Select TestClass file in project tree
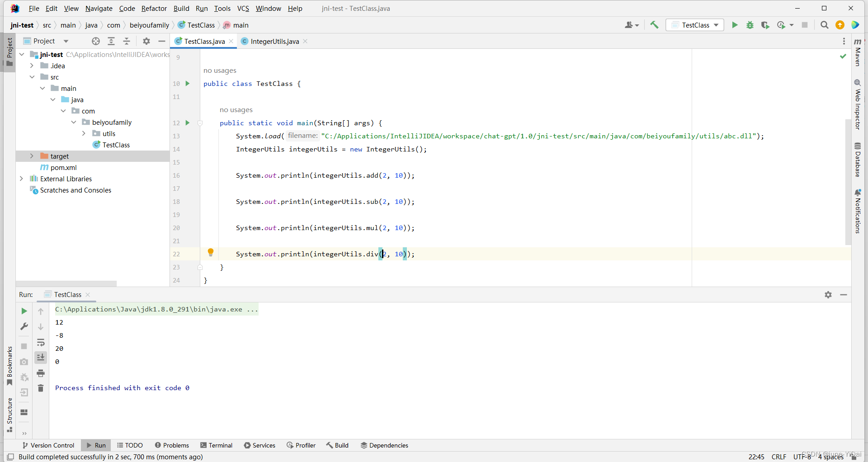Image resolution: width=868 pixels, height=462 pixels. tap(111, 145)
